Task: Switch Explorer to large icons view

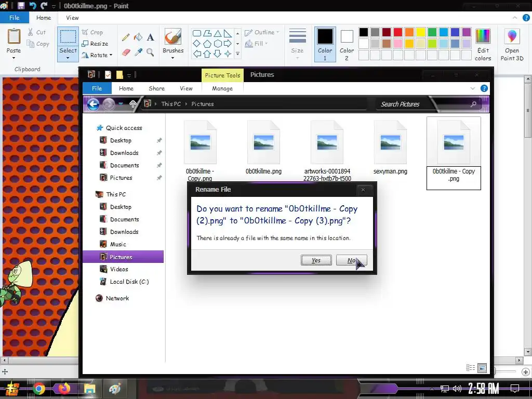Action: [482, 368]
